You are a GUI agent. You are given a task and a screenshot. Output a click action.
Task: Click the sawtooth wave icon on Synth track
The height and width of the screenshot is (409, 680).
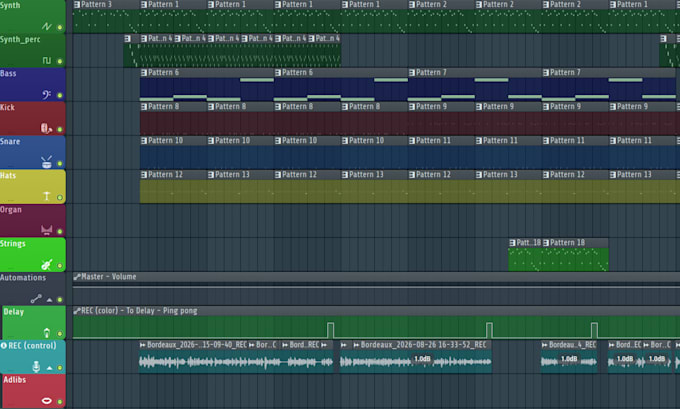tap(47, 26)
